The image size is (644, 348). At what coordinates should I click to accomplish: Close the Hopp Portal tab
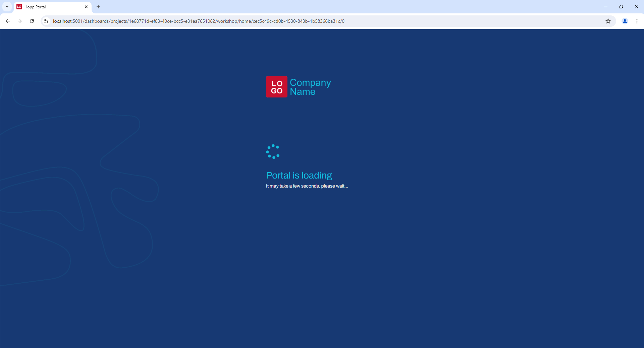coord(86,7)
